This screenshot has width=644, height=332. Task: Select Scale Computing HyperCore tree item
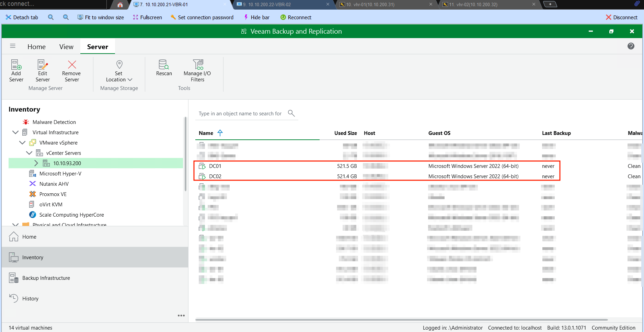[x=71, y=215]
